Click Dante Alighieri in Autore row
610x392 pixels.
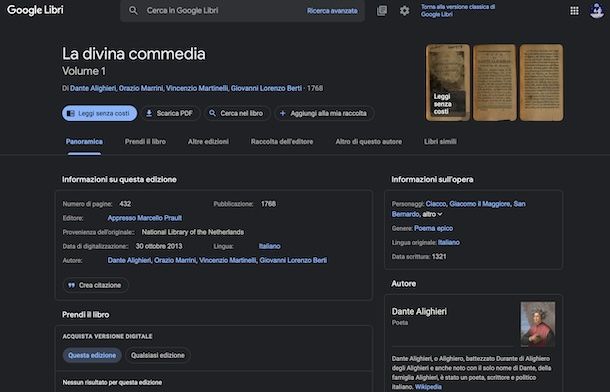pyautogui.click(x=130, y=260)
